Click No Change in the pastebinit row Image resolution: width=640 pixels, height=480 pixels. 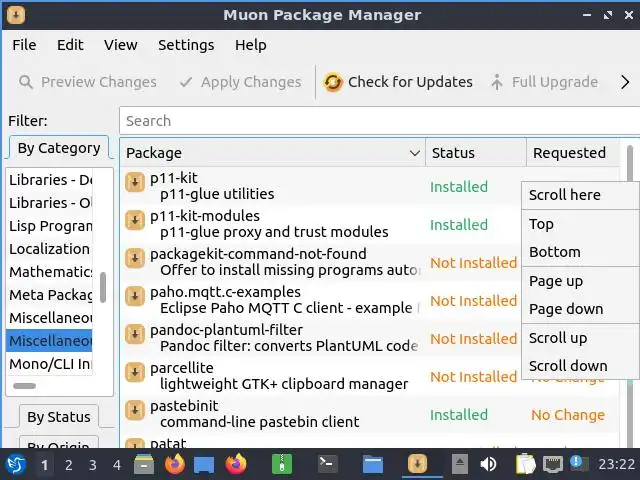568,415
